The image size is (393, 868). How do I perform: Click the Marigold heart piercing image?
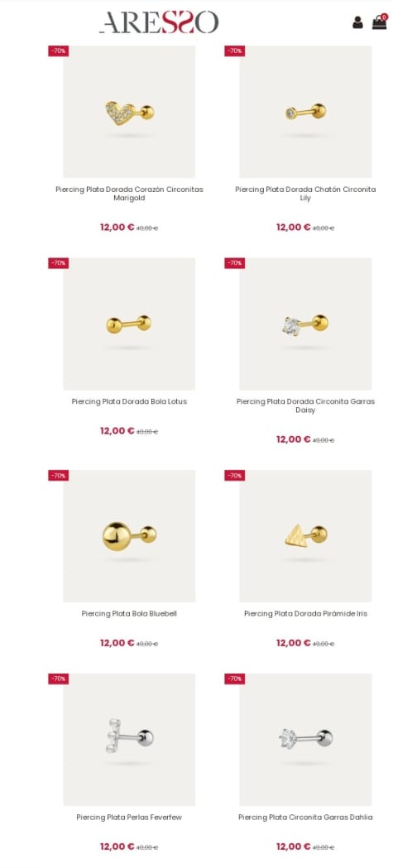click(x=129, y=111)
